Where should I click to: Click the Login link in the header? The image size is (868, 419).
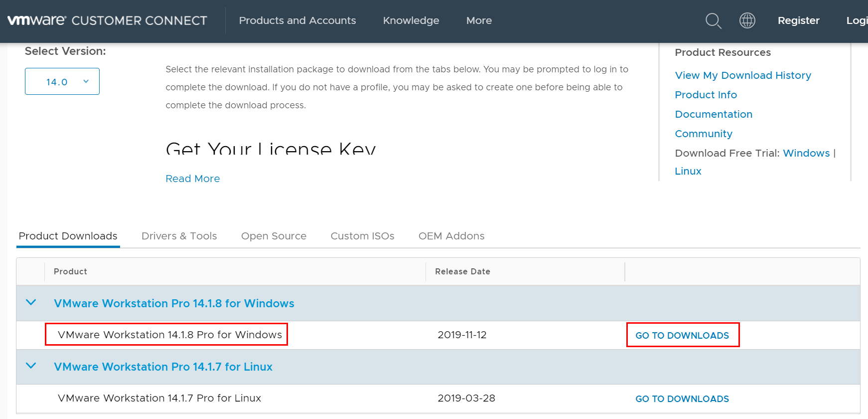tap(857, 20)
